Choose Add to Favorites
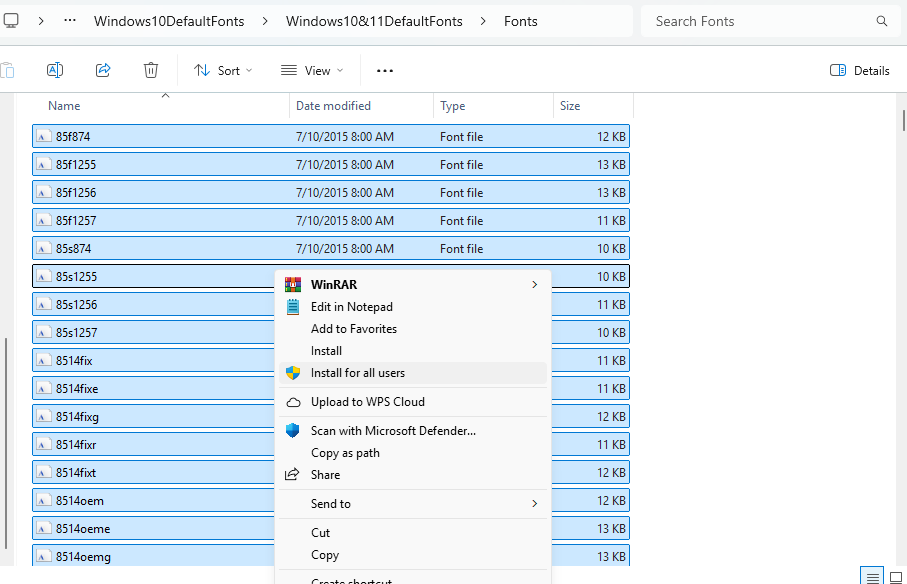 pos(413,328)
